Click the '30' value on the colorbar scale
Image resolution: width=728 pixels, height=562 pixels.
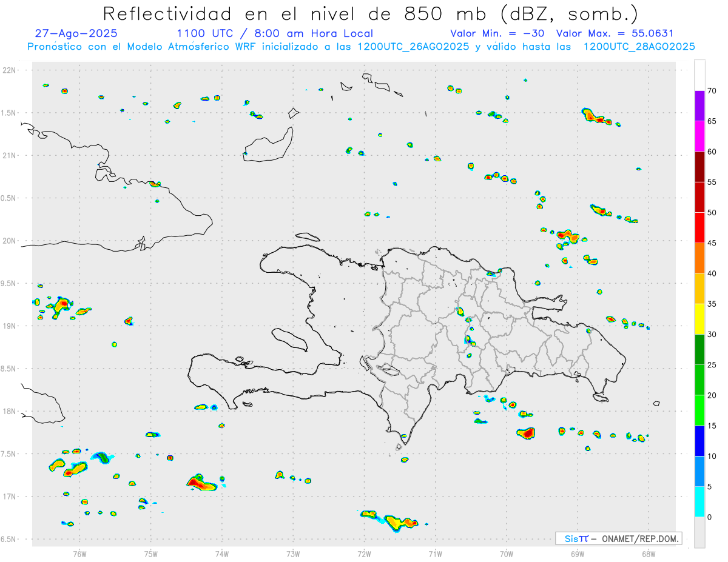click(712, 335)
